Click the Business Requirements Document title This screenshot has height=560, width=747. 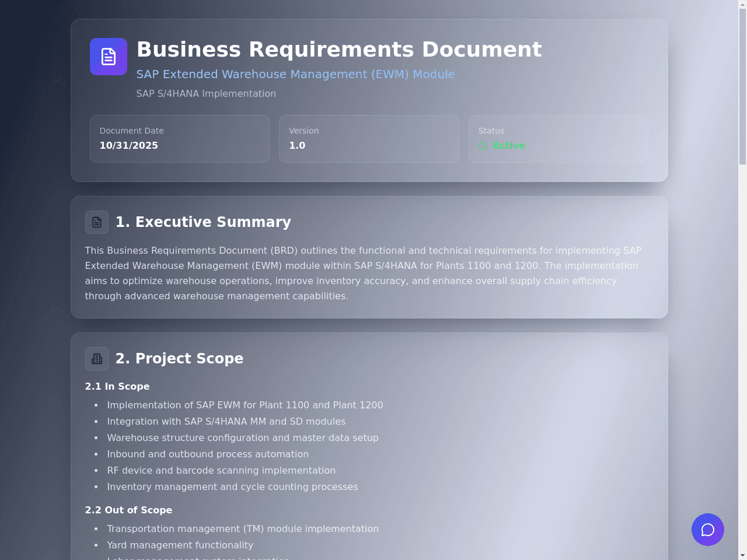click(339, 50)
